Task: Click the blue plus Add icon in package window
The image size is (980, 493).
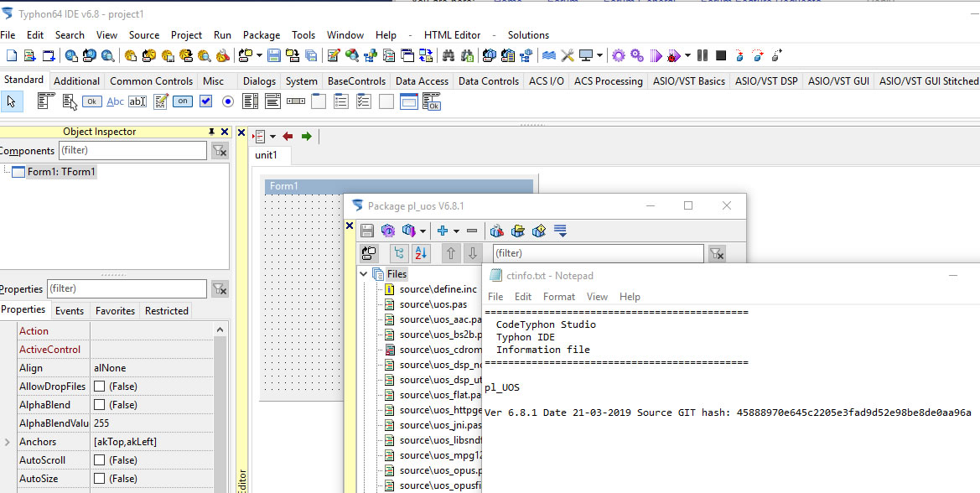Action: [443, 231]
